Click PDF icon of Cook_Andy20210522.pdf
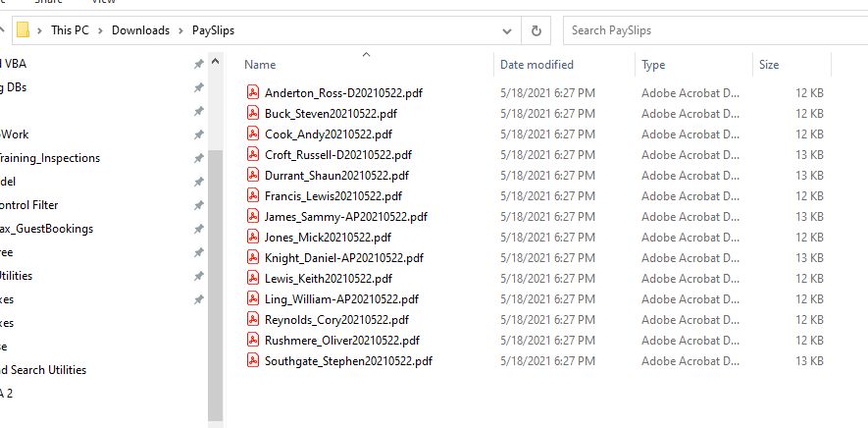Screen dimensions: 868x428 pyautogui.click(x=253, y=134)
